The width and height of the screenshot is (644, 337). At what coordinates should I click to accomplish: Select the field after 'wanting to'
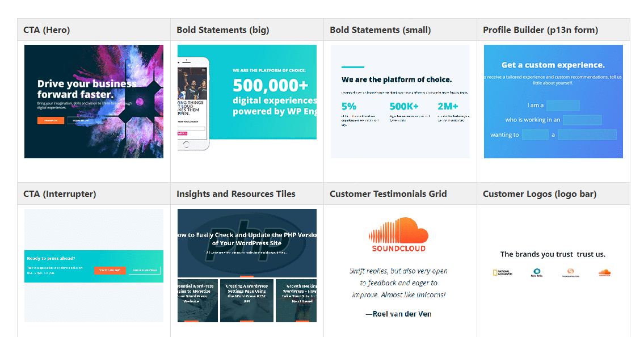(x=535, y=134)
